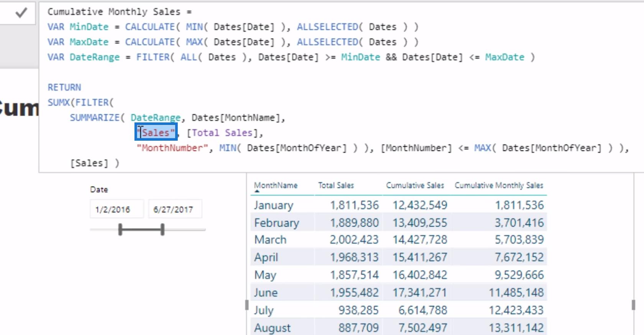The height and width of the screenshot is (335, 644).
Task: Select the April row label
Action: click(x=266, y=258)
